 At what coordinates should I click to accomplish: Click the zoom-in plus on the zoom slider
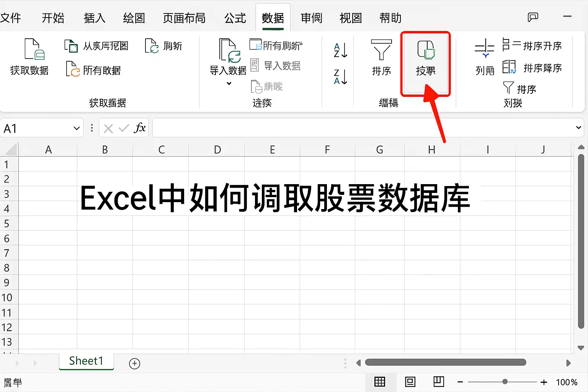pos(544,382)
